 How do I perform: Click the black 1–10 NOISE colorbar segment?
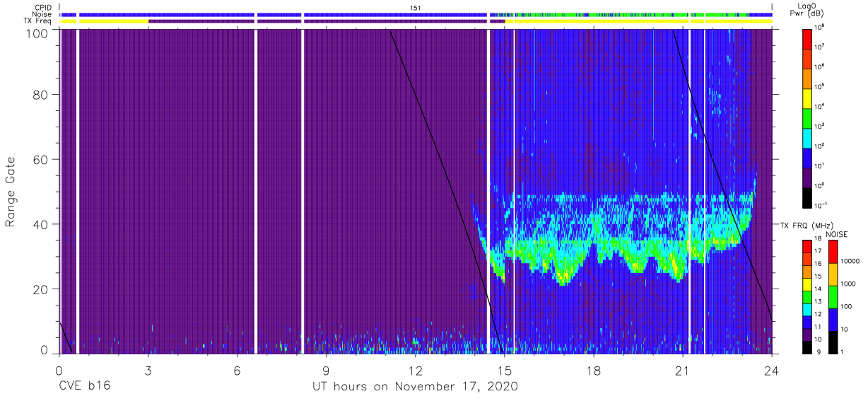click(x=833, y=342)
